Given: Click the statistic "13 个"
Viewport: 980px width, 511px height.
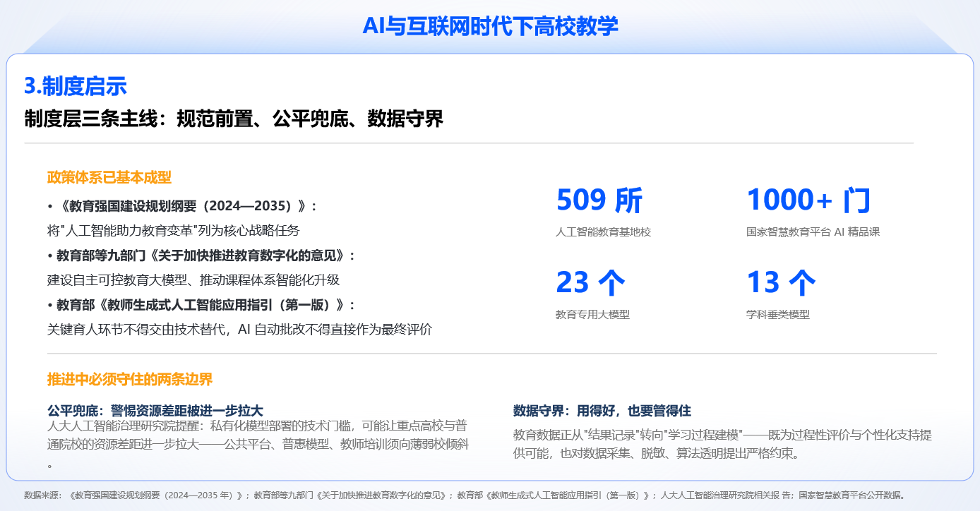Looking at the screenshot, I should pos(782,282).
